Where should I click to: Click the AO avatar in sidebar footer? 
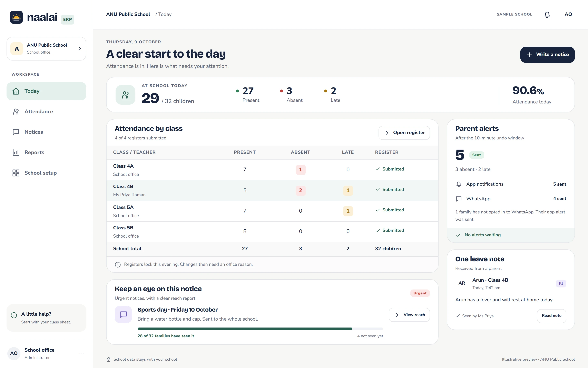[x=14, y=353]
